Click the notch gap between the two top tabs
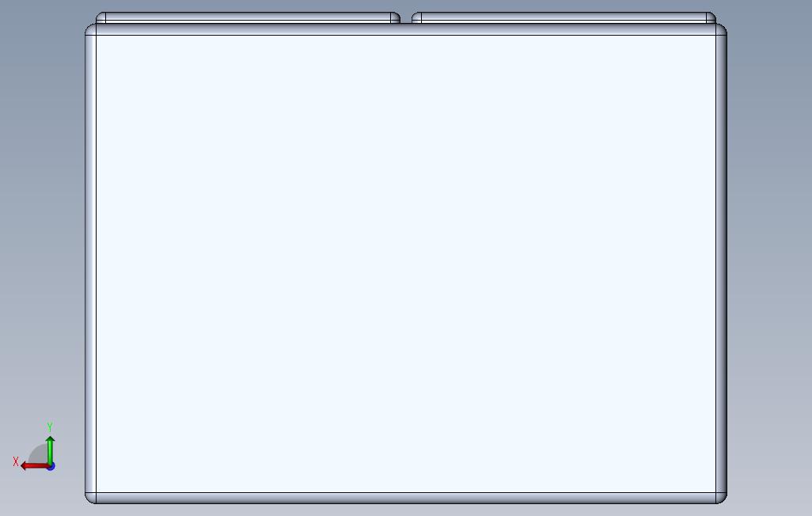The height and width of the screenshot is (516, 812). coord(406,19)
